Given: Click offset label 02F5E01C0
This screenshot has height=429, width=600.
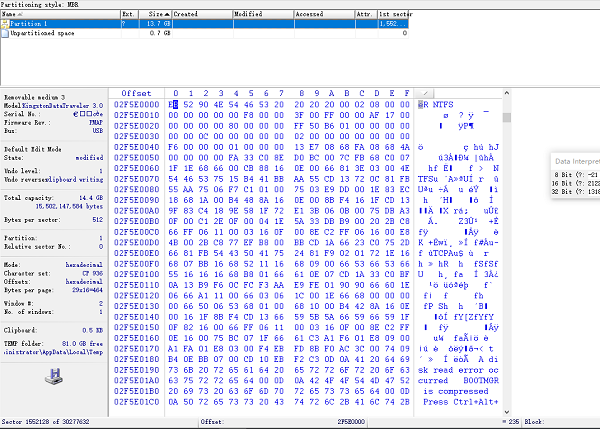Looking at the screenshot, I should coord(137,402).
